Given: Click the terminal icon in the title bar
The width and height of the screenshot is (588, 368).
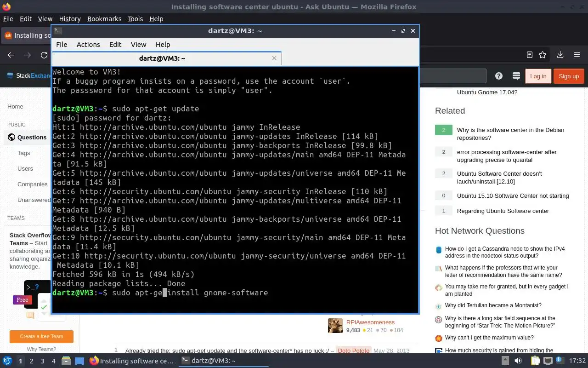Looking at the screenshot, I should pyautogui.click(x=58, y=31).
